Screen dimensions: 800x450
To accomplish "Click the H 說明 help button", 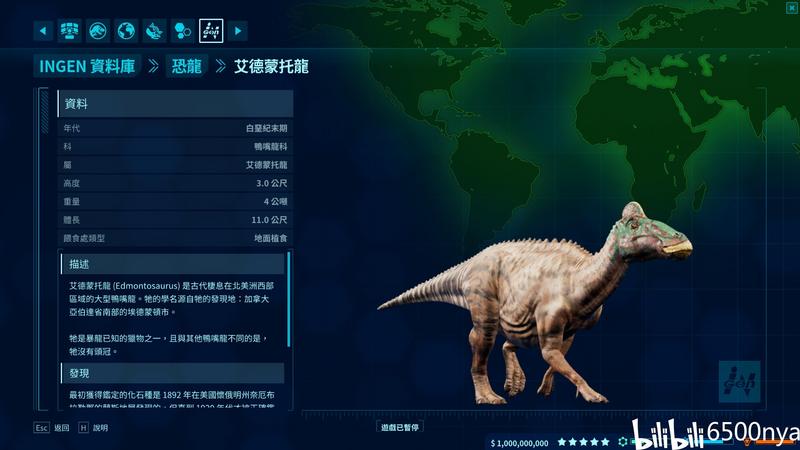I will (93, 428).
